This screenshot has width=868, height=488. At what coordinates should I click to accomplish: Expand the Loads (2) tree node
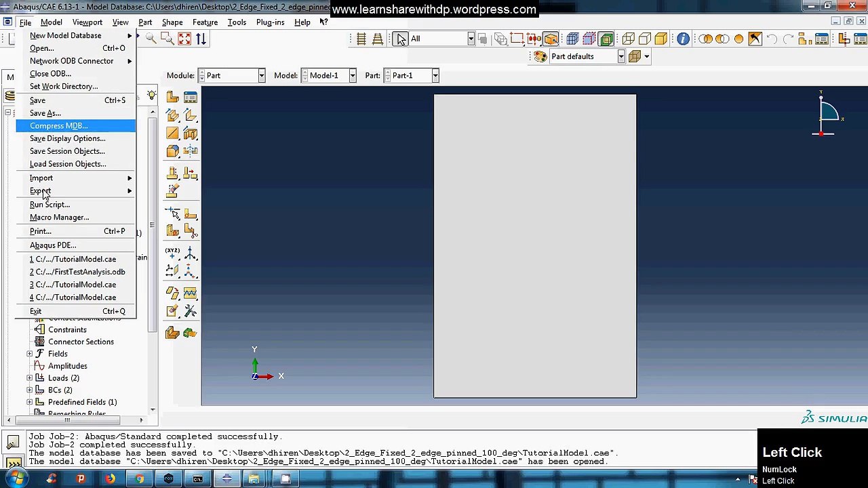tap(30, 378)
